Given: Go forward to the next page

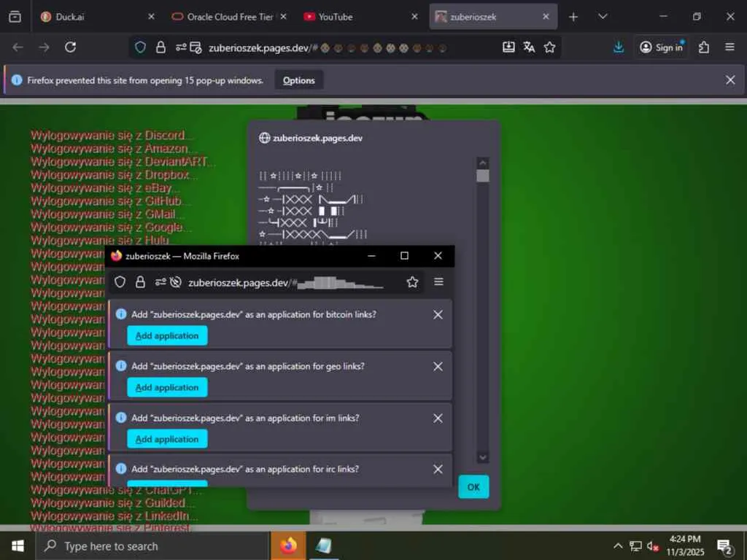Looking at the screenshot, I should tap(44, 47).
